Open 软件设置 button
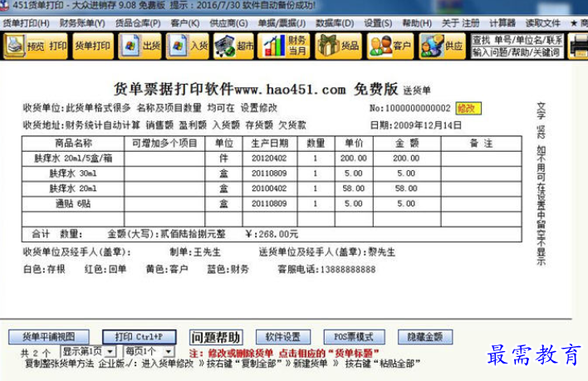 tap(283, 337)
